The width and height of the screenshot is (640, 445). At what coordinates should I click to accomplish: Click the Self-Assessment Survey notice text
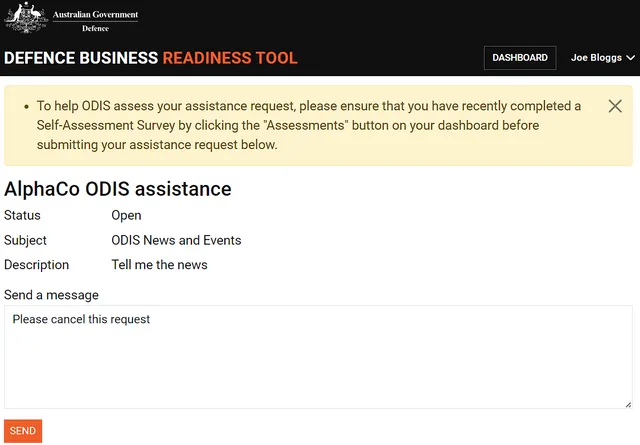[309, 125]
